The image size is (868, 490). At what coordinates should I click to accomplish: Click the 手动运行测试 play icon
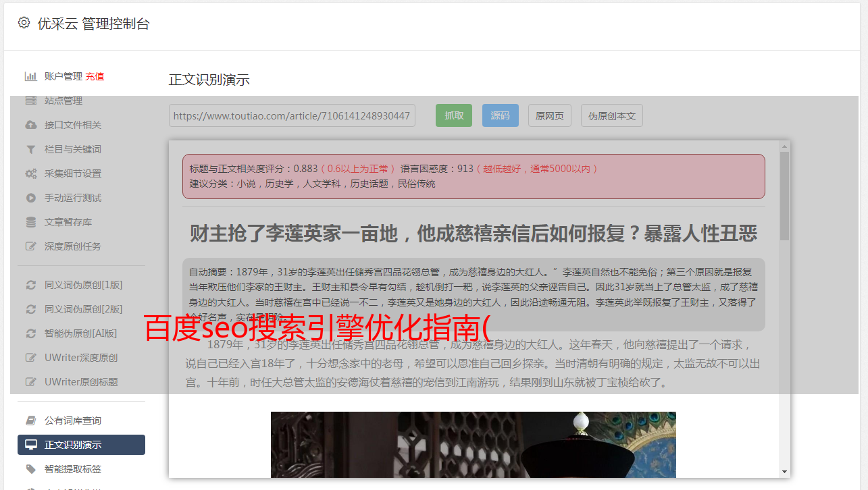pyautogui.click(x=30, y=198)
